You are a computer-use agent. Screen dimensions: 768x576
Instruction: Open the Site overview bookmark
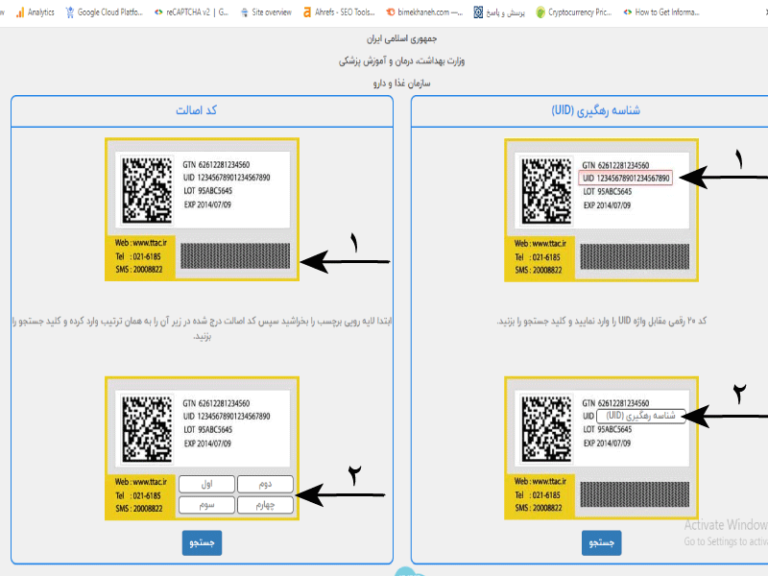265,12
